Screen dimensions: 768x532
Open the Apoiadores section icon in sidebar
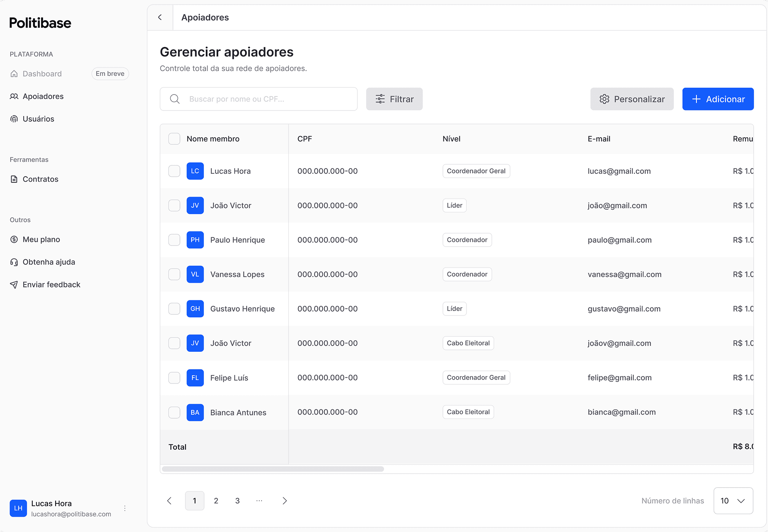pos(14,96)
